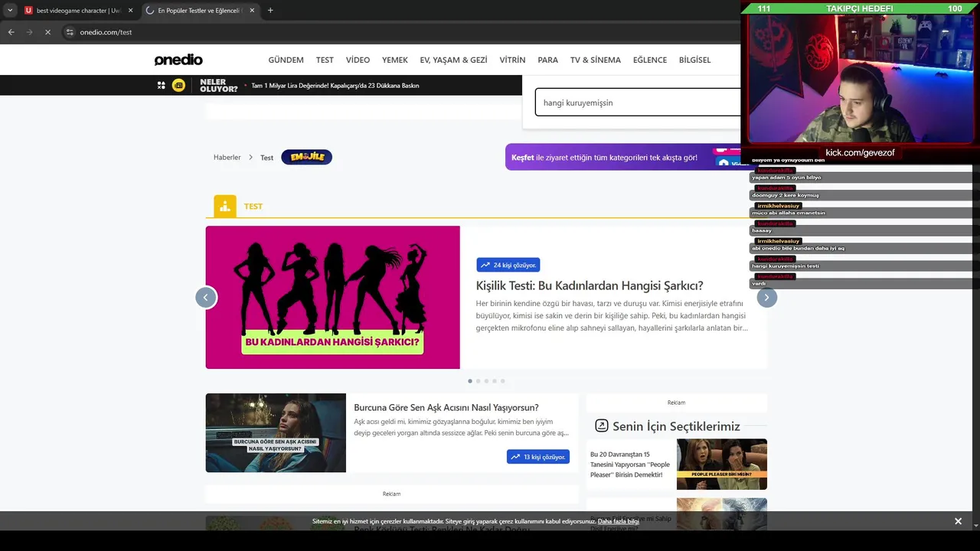Open the BİLGİSEL menu item
Image resolution: width=980 pixels, height=551 pixels.
click(x=694, y=60)
